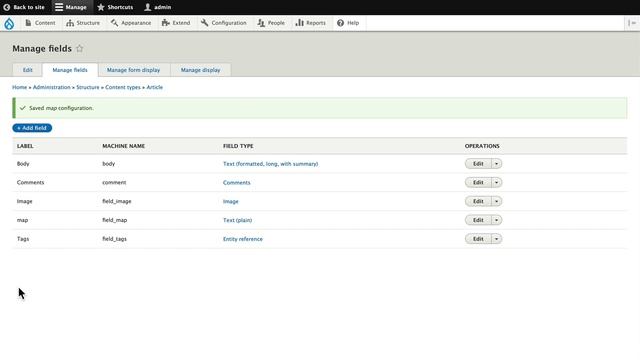
Task: Click the field_tags machine name cell
Action: [114, 239]
